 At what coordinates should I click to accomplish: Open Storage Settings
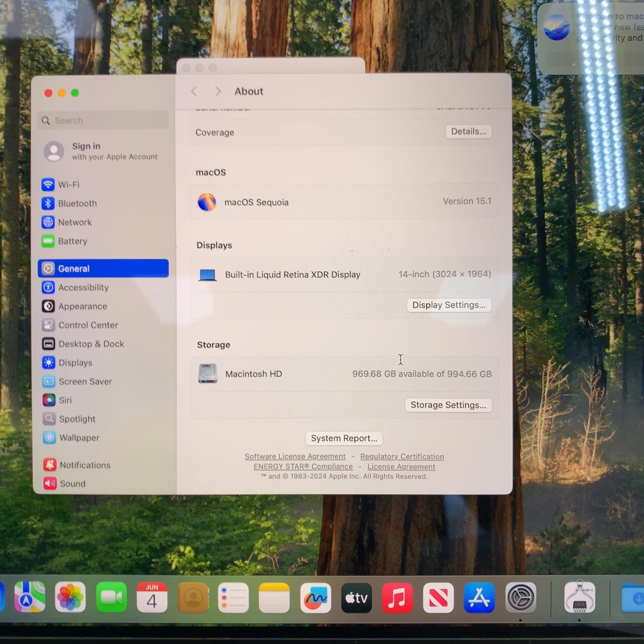click(x=448, y=405)
